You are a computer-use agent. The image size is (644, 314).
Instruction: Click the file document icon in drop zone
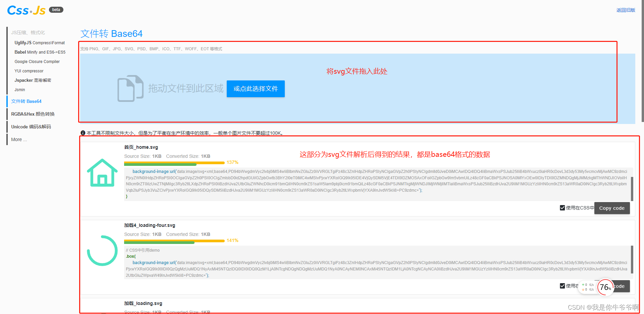130,88
